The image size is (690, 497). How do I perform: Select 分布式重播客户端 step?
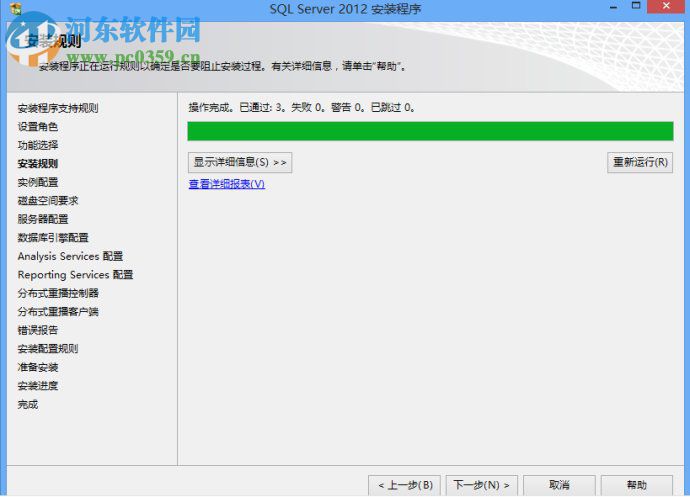click(x=58, y=312)
